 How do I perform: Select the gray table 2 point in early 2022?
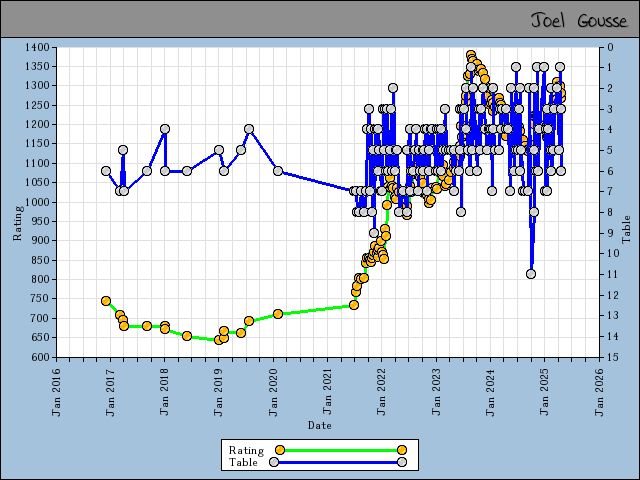(x=393, y=88)
